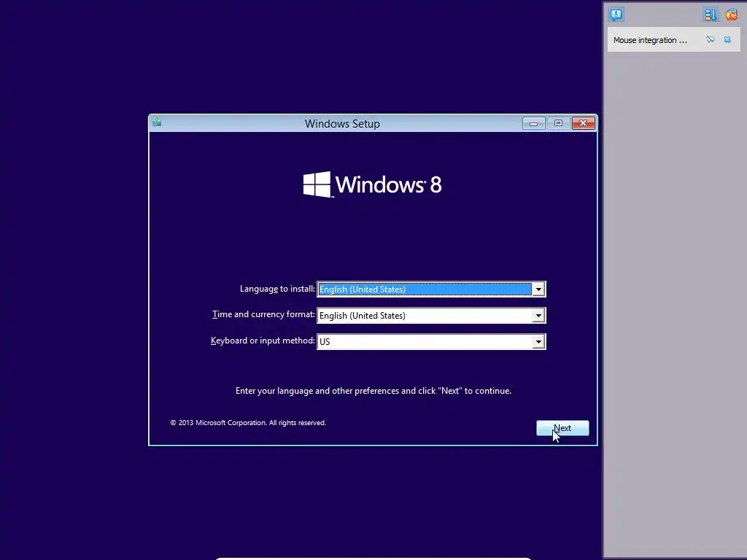This screenshot has width=747, height=560.
Task: Click the 'Language to install:' label
Action: 277,289
